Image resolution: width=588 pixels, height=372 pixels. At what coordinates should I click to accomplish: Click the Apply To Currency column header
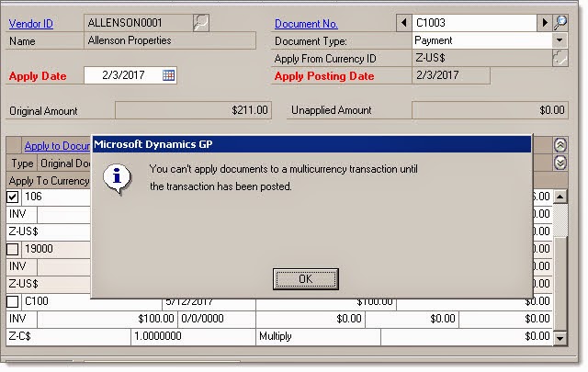point(49,181)
